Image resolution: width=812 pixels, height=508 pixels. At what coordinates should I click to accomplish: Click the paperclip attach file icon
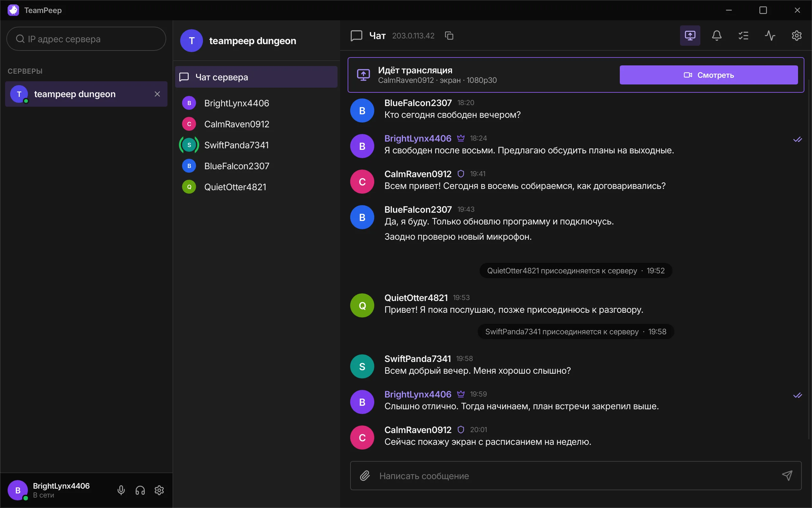[365, 475]
